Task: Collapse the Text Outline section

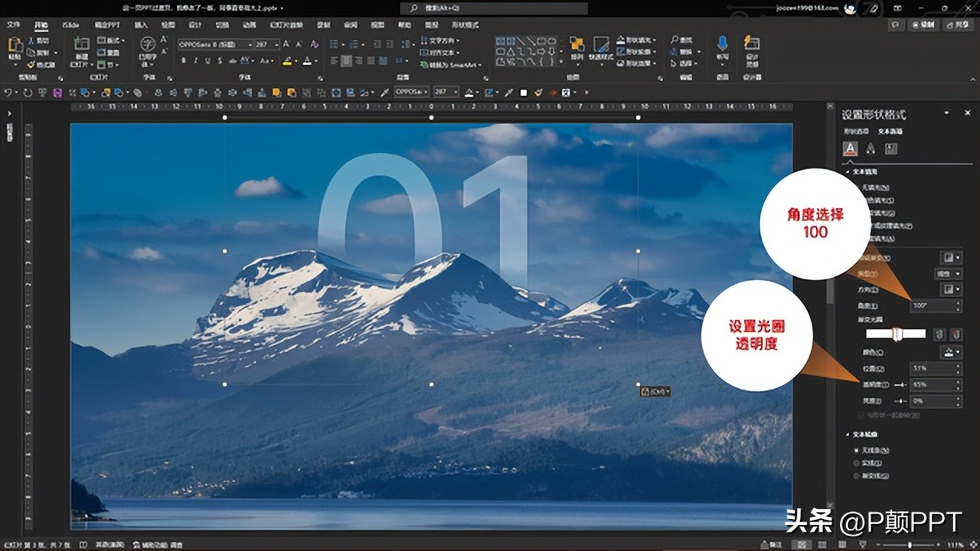Action: point(848,435)
